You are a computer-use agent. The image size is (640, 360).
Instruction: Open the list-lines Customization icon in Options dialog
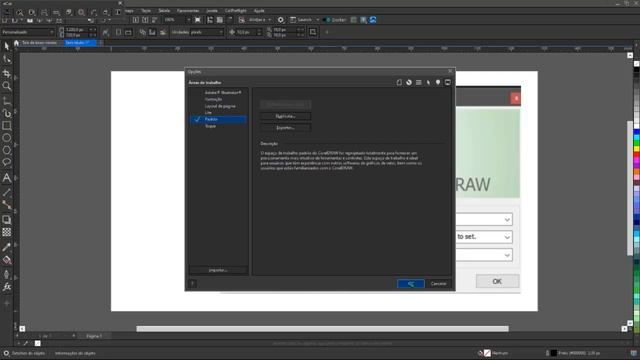[x=418, y=82]
